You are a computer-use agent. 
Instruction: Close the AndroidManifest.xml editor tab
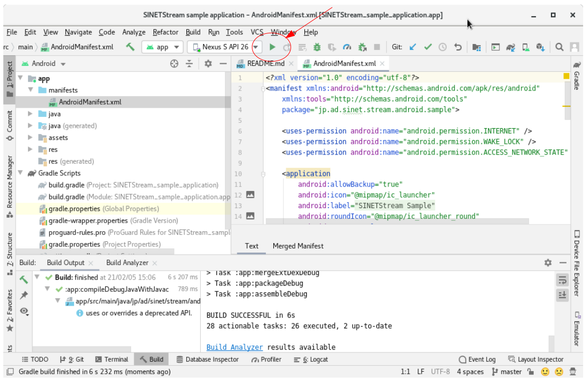click(382, 64)
